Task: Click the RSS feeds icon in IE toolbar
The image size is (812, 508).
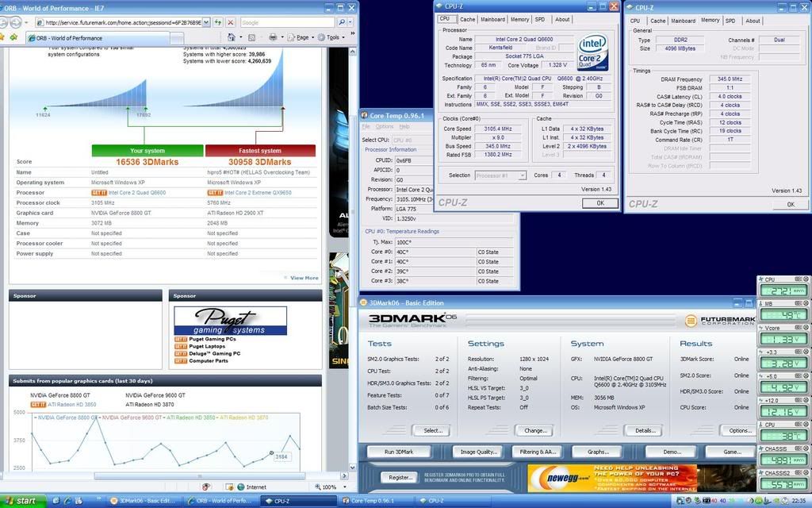Action: tap(251, 37)
